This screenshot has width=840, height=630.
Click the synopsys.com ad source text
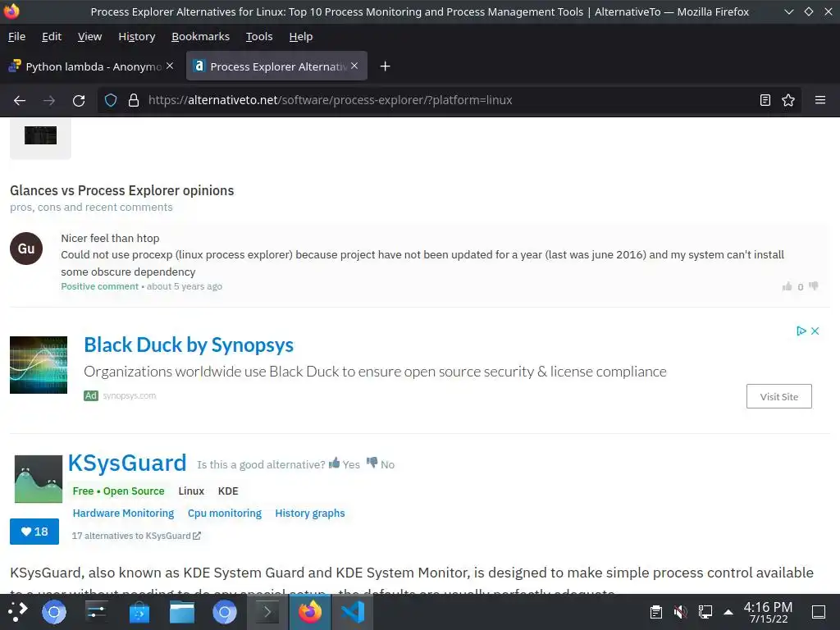click(129, 396)
